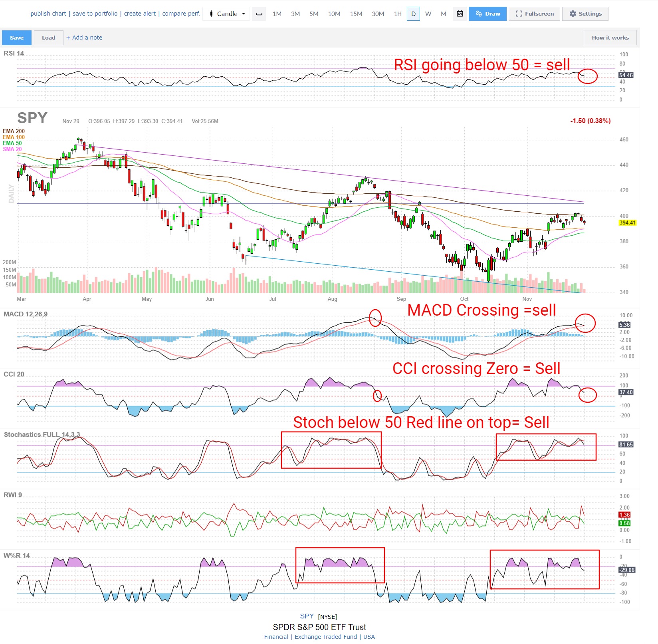Click the blue Save button
The width and height of the screenshot is (658, 644).
[17, 38]
